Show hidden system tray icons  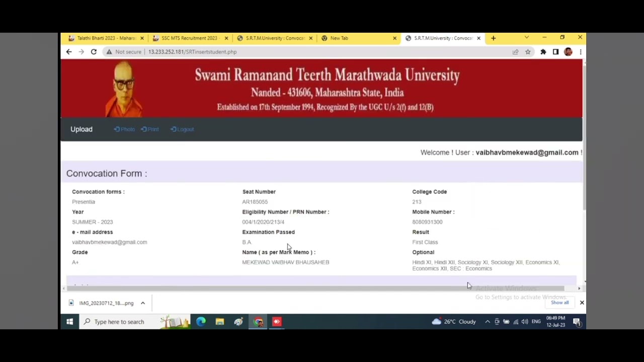coord(487,322)
